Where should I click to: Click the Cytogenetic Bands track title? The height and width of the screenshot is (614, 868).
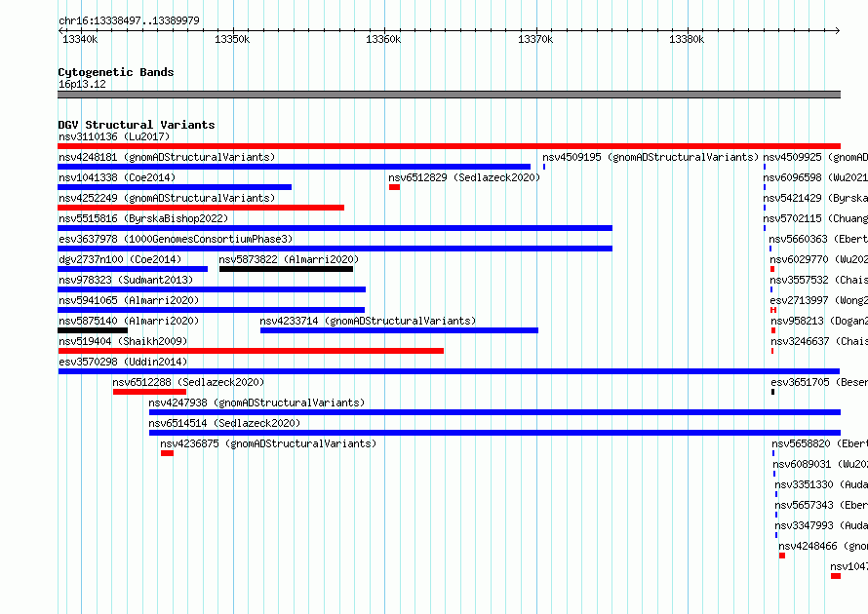tap(116, 72)
